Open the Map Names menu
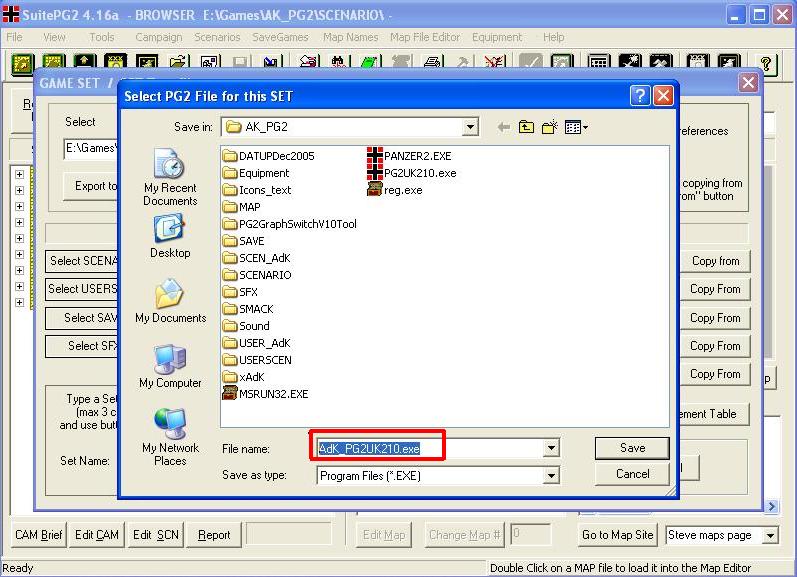This screenshot has width=797, height=577. [351, 37]
